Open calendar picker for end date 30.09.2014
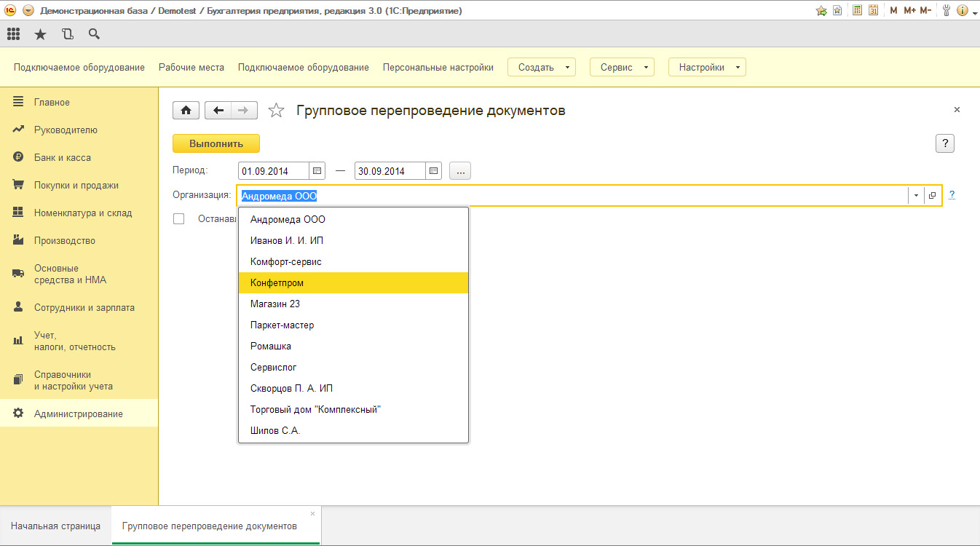Viewport: 980px width, 546px height. (x=434, y=171)
